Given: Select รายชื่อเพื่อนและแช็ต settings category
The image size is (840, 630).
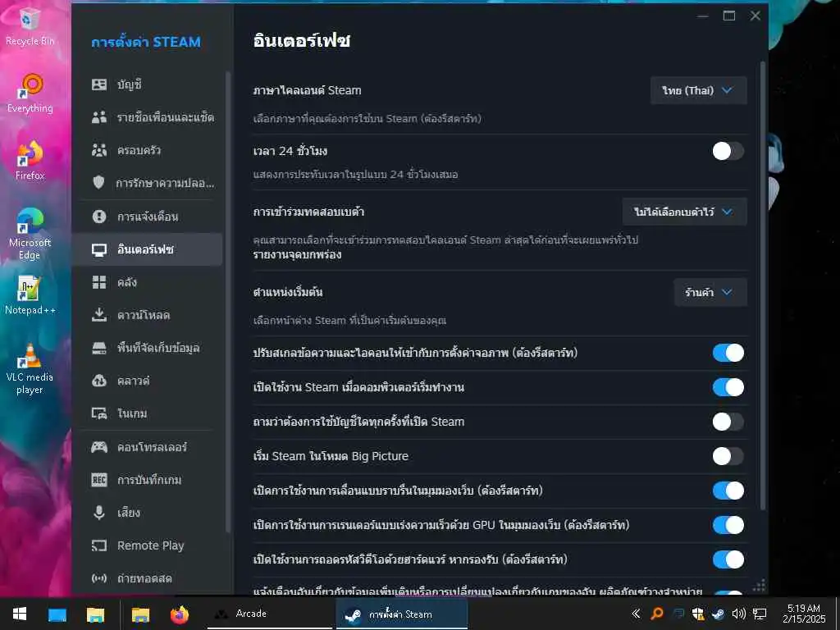Looking at the screenshot, I should (x=148, y=117).
